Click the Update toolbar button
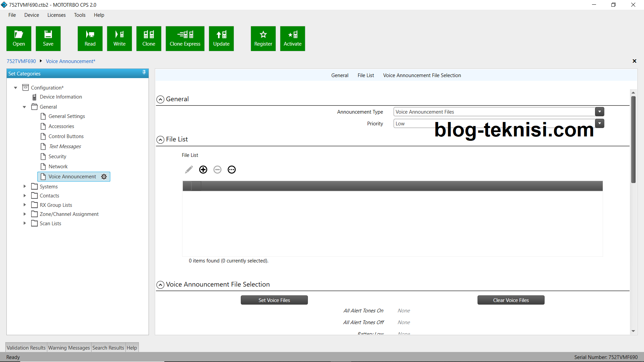This screenshot has width=644, height=362. (221, 39)
